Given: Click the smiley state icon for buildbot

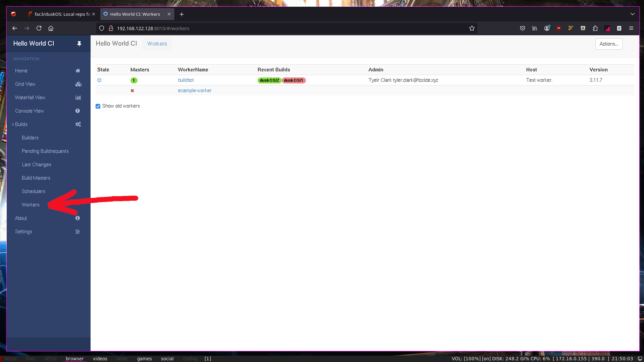Looking at the screenshot, I should pyautogui.click(x=99, y=80).
